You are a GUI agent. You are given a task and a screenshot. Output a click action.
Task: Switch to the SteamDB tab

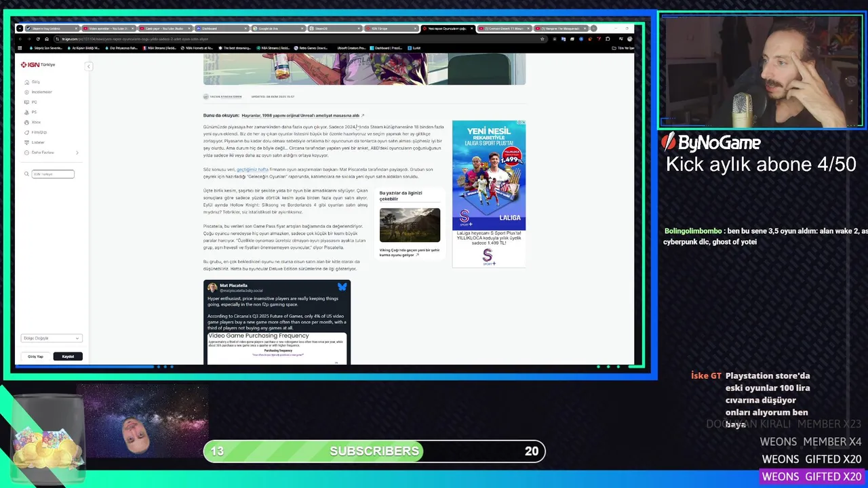point(334,28)
